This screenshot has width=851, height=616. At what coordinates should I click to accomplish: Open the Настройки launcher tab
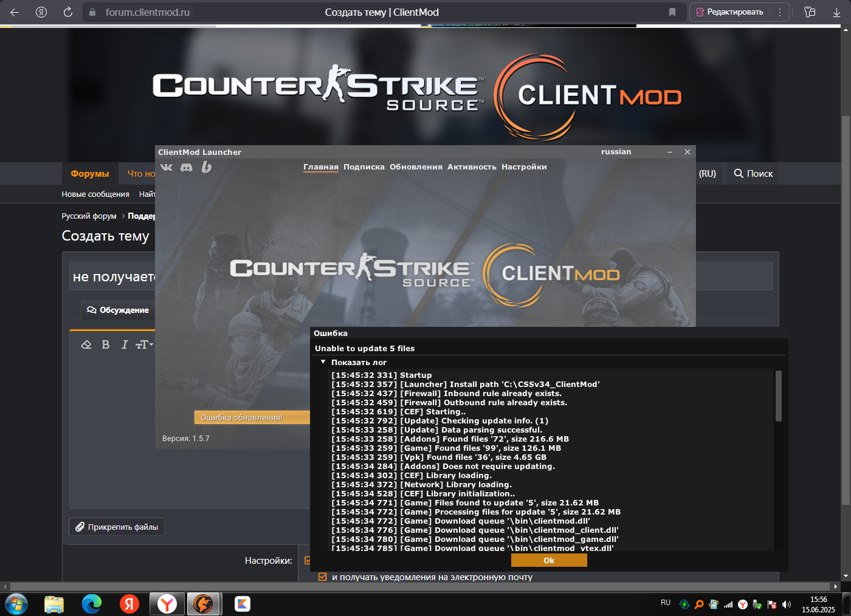(524, 167)
